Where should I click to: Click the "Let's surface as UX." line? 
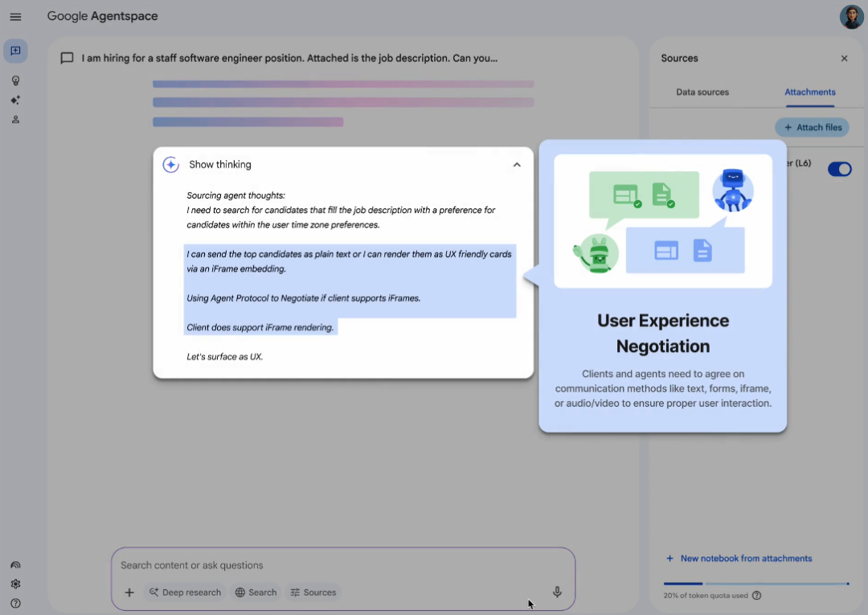[225, 357]
